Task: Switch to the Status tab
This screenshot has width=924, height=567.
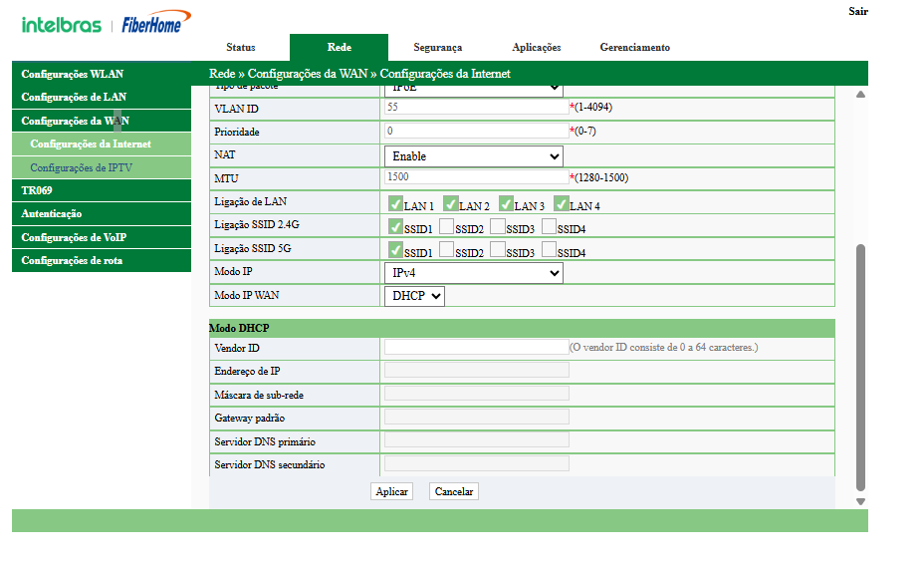Action: point(240,48)
